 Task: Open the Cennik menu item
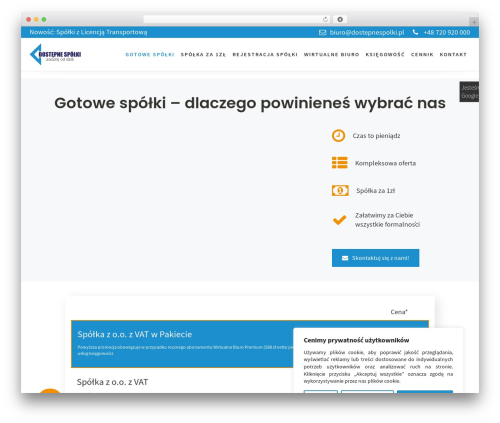click(422, 55)
